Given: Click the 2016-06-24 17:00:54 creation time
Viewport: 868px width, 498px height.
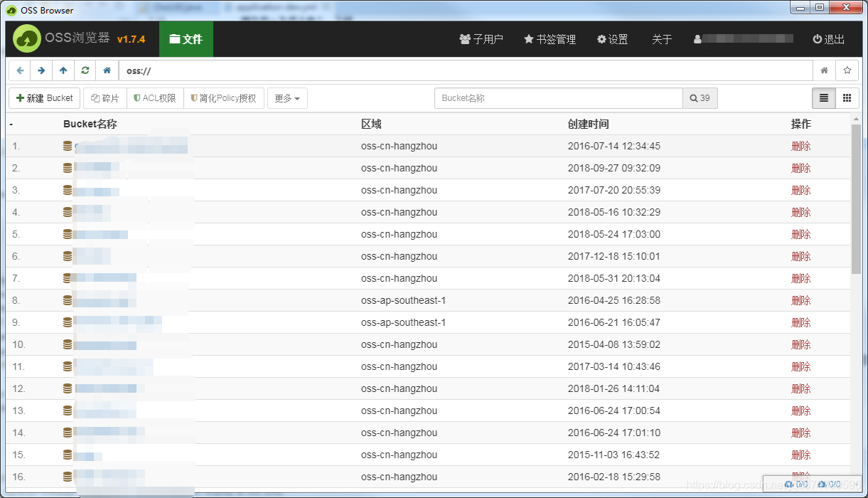Looking at the screenshot, I should 614,410.
